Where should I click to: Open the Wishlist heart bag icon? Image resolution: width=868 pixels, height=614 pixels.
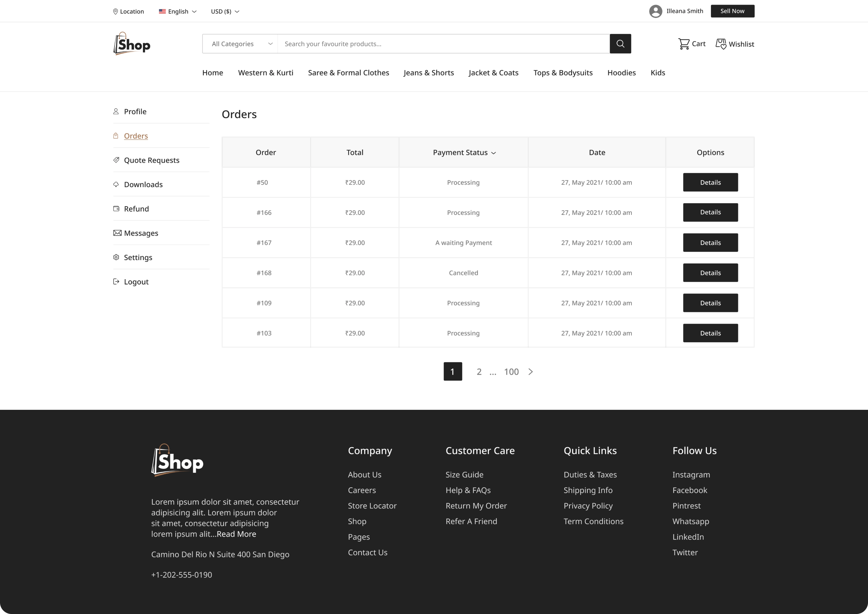[720, 44]
